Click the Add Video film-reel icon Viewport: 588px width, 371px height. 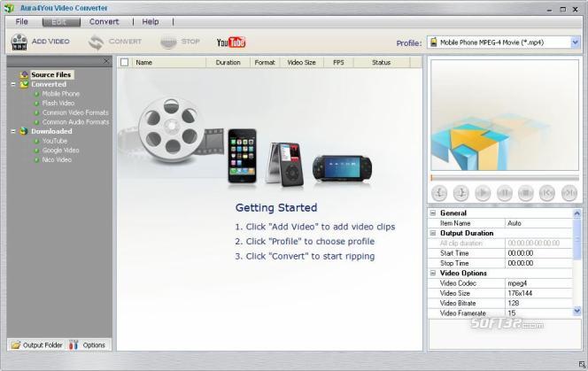coord(19,42)
